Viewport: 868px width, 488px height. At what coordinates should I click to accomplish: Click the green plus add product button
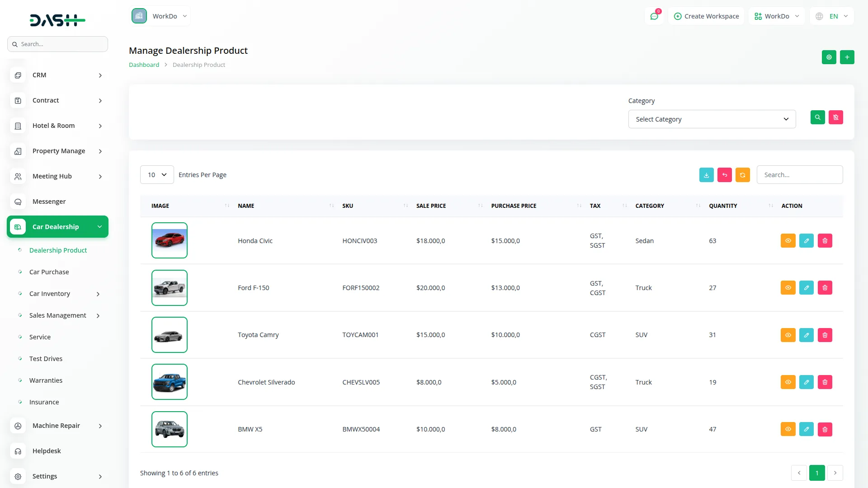click(x=847, y=57)
